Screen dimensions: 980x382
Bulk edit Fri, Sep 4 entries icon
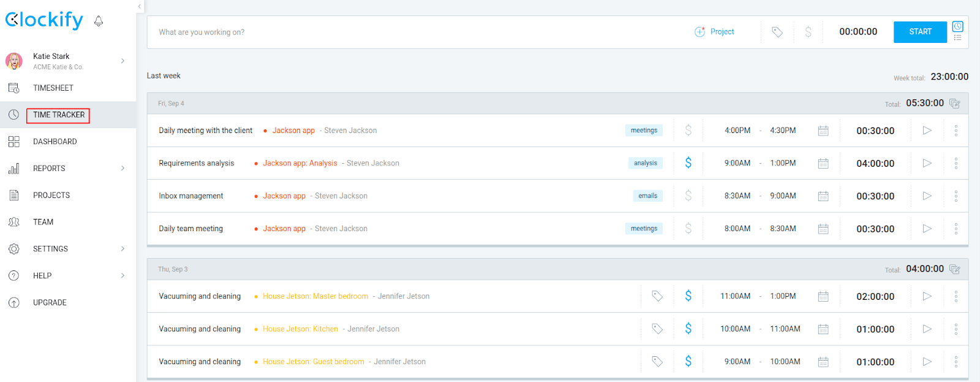click(x=955, y=104)
